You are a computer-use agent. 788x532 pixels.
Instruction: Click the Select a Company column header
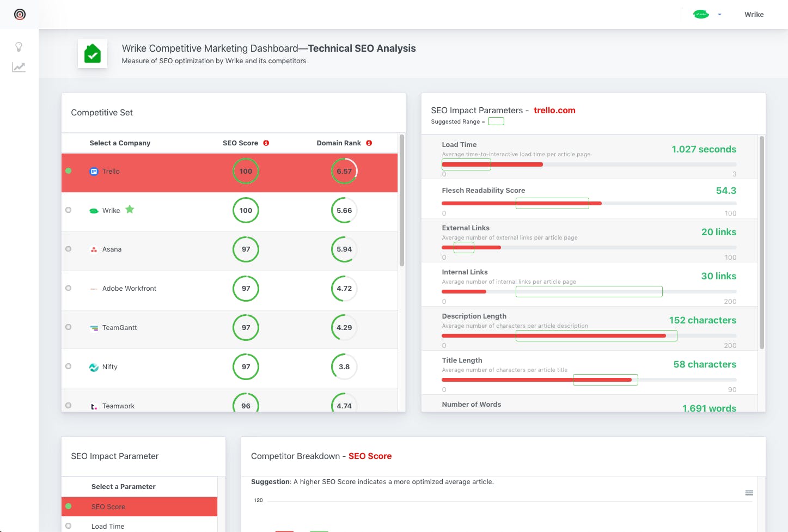tap(120, 143)
